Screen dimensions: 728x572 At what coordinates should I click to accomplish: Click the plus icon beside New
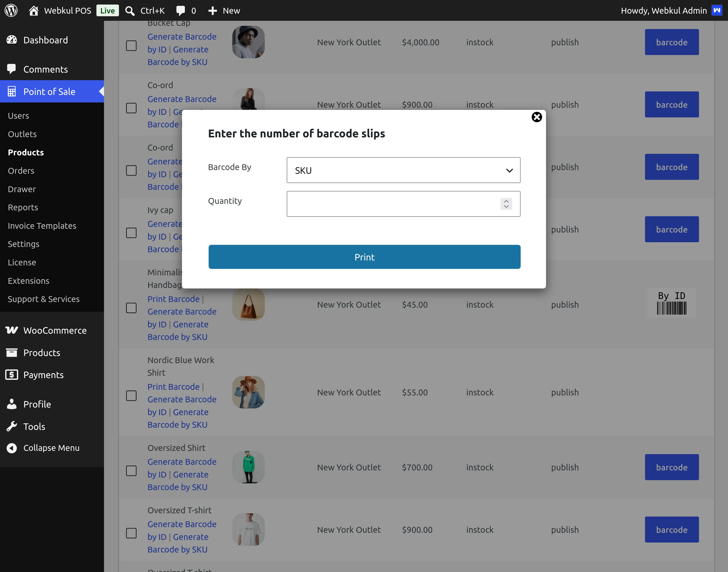click(x=213, y=11)
